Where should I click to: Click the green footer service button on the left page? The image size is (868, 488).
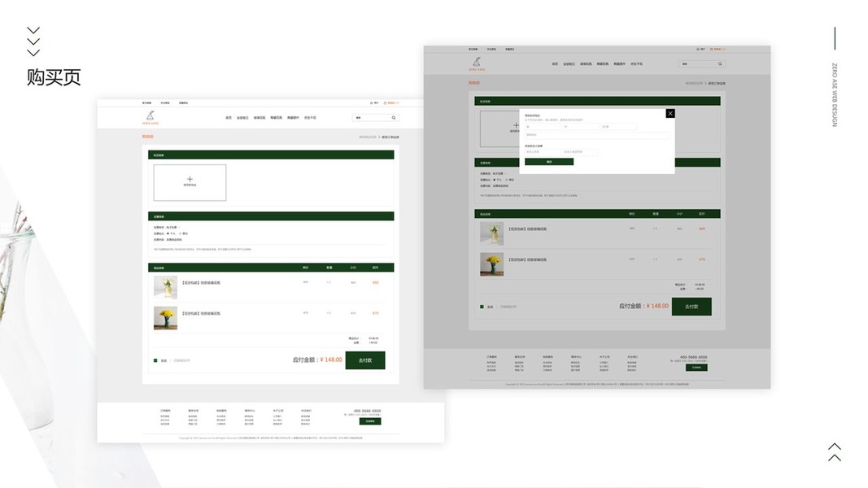pyautogui.click(x=370, y=421)
